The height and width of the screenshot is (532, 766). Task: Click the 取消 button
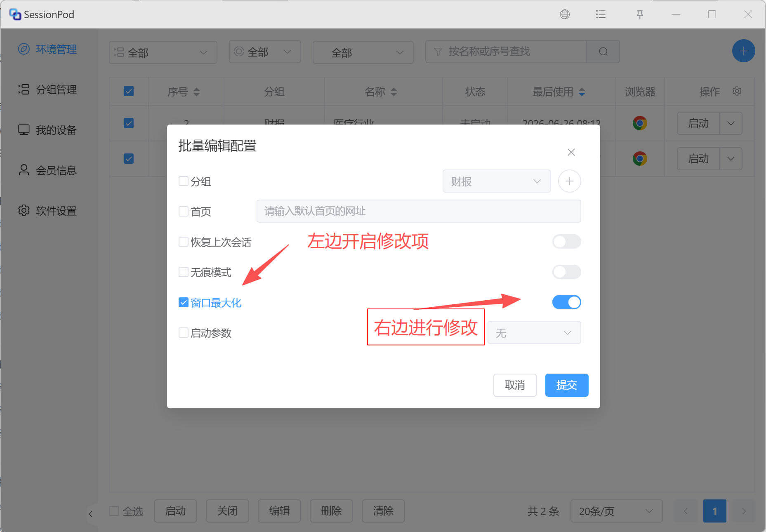(x=514, y=385)
